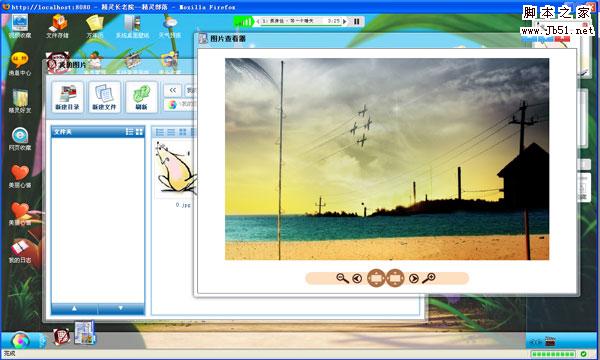This screenshot has height=360, width=600.
Task: Click the 刷新 refresh button
Action: [142, 97]
